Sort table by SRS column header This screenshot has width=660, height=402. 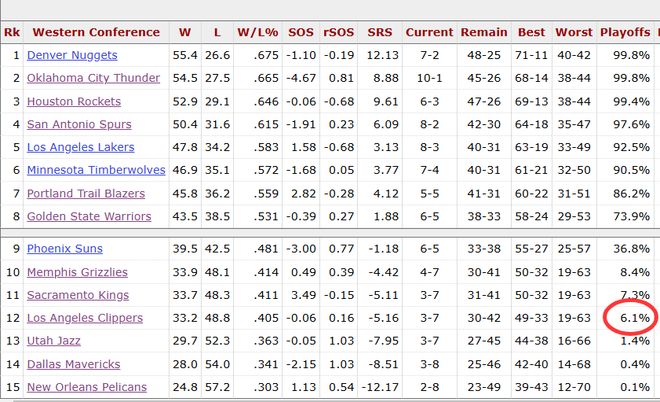pos(380,31)
